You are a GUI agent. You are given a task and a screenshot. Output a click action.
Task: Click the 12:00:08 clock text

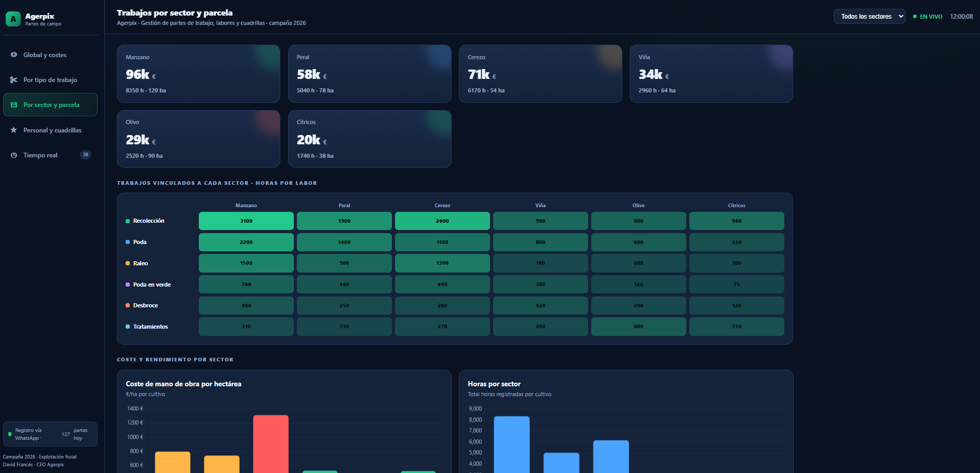click(961, 17)
